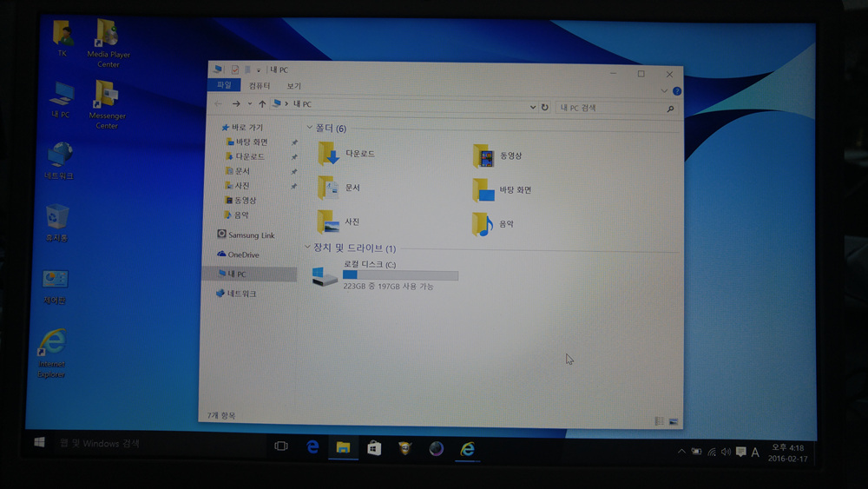Screen dimensions: 868x489
Task: Open the 다운로드 folder in main pane
Action: pyautogui.click(x=346, y=154)
